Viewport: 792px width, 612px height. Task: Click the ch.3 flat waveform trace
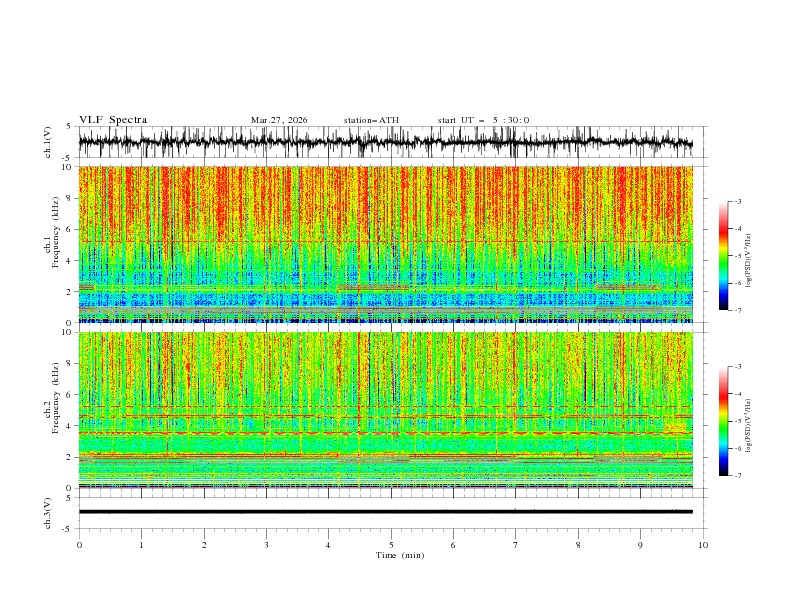(x=385, y=512)
